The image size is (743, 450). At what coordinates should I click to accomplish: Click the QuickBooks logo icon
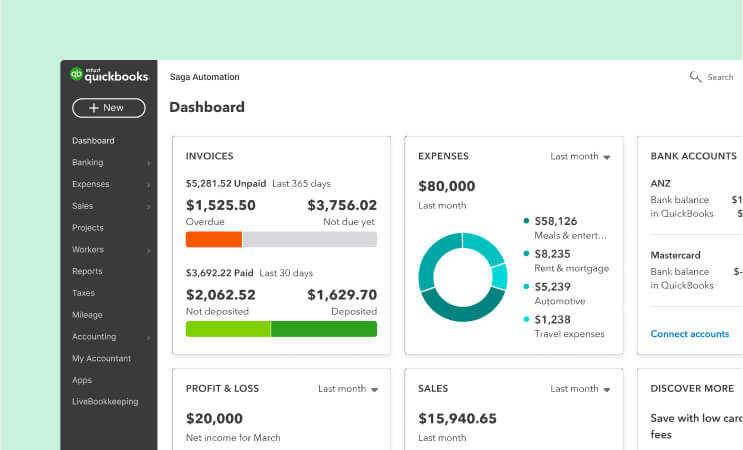76,74
